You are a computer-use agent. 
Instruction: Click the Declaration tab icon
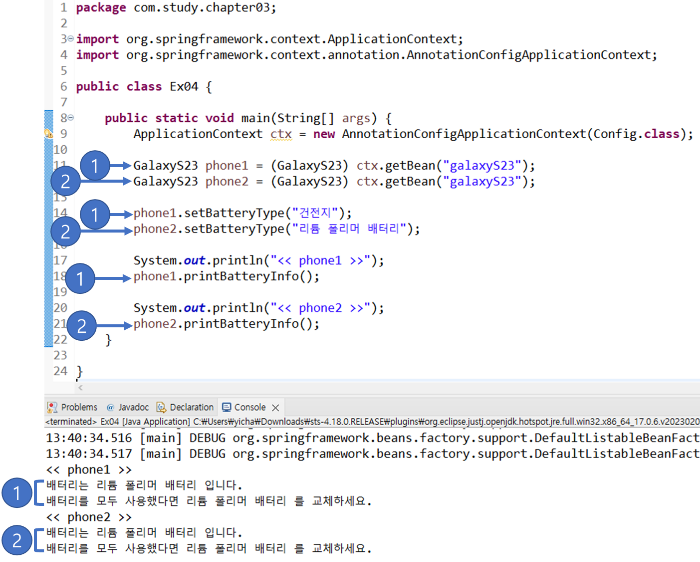click(161, 407)
